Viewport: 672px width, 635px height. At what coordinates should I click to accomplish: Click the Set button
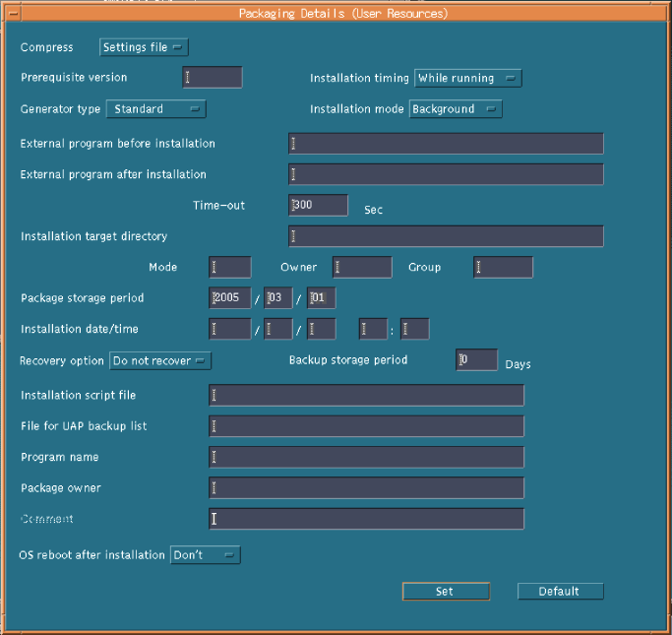pyautogui.click(x=446, y=592)
